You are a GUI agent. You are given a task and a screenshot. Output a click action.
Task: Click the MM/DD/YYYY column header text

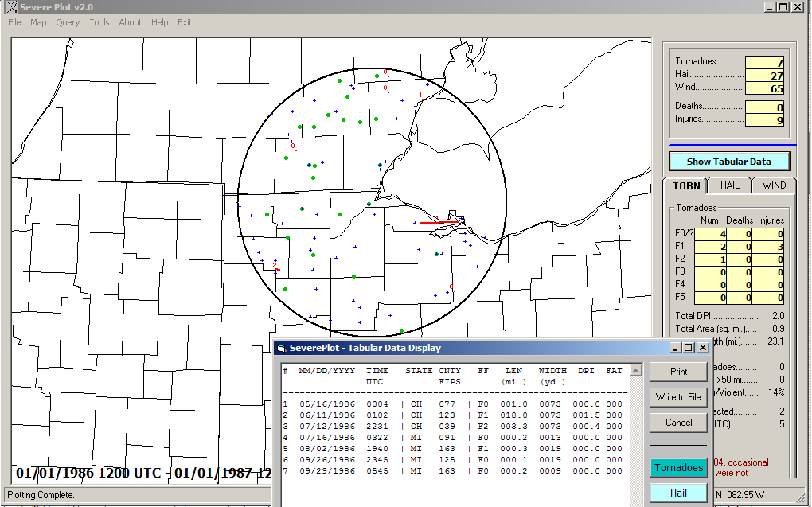[x=326, y=371]
